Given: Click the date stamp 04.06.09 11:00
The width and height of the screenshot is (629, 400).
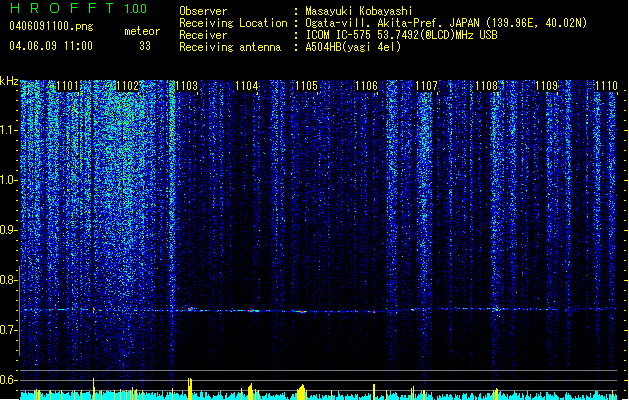Looking at the screenshot, I should 51,46.
